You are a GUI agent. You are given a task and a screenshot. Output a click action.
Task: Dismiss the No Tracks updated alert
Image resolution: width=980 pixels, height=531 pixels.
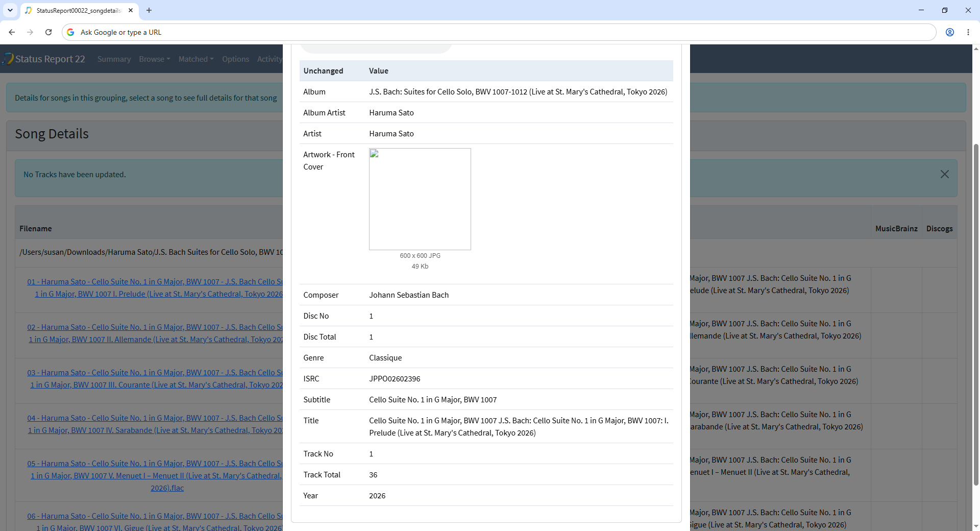pos(945,174)
